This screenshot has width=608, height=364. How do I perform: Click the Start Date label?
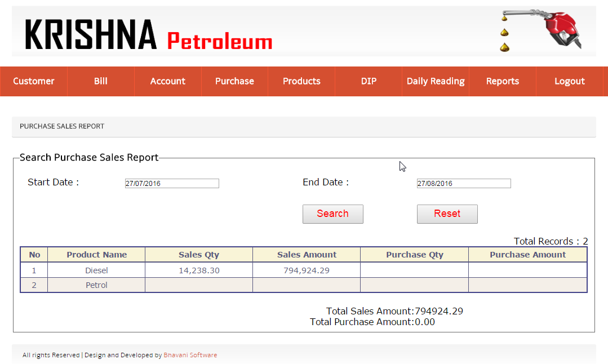coord(53,182)
